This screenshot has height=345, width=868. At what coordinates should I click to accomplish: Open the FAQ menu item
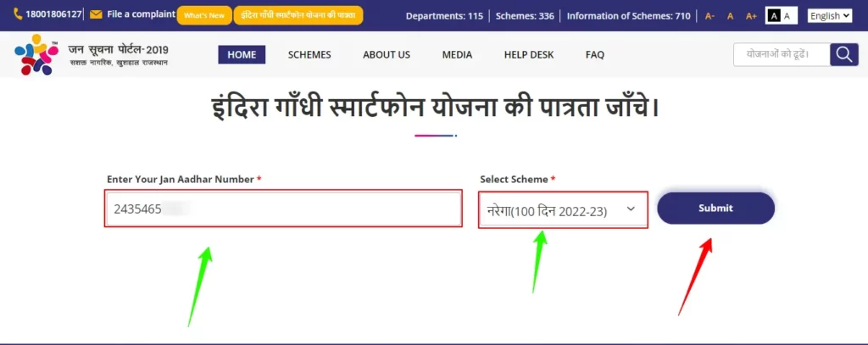[x=595, y=55]
